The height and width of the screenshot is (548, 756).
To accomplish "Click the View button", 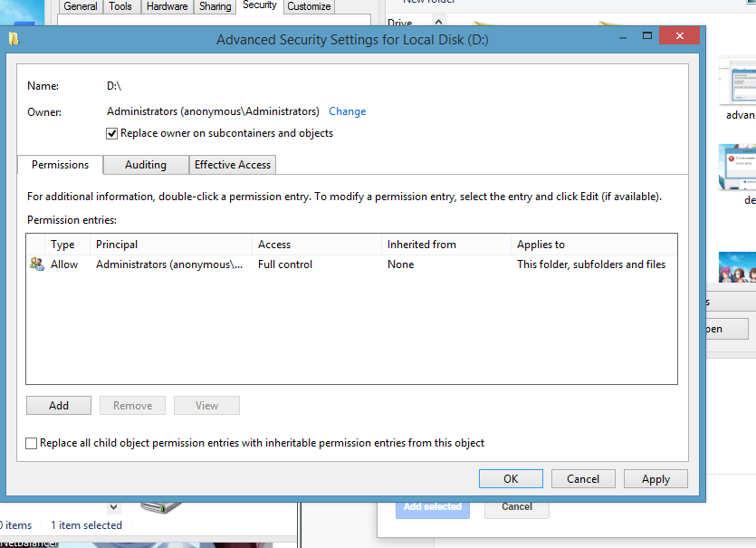I will (206, 406).
